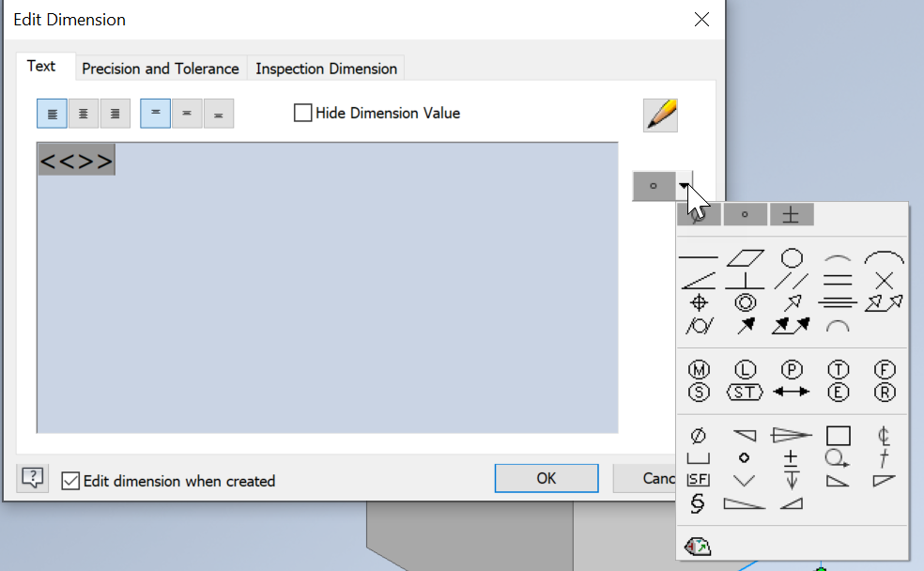924x571 pixels.
Task: Uncheck Edit dimension when created
Action: point(71,481)
